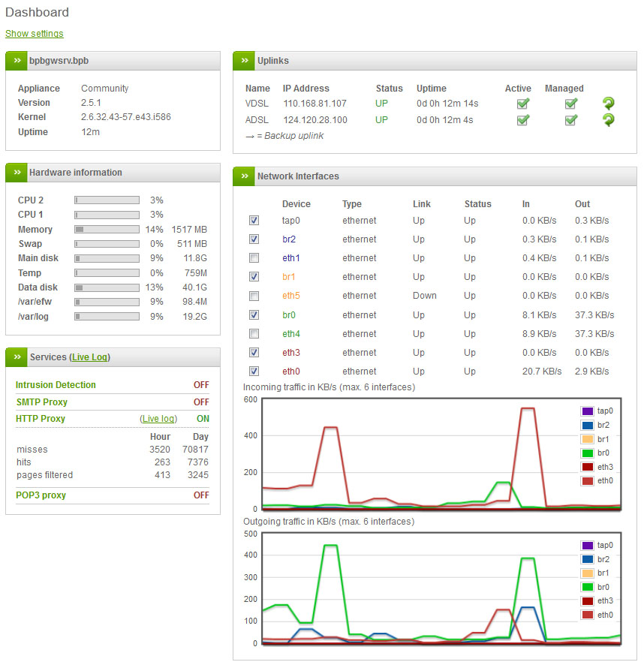Collapse the Services panel arrow icon
This screenshot has height=665, width=644.
coord(17,357)
